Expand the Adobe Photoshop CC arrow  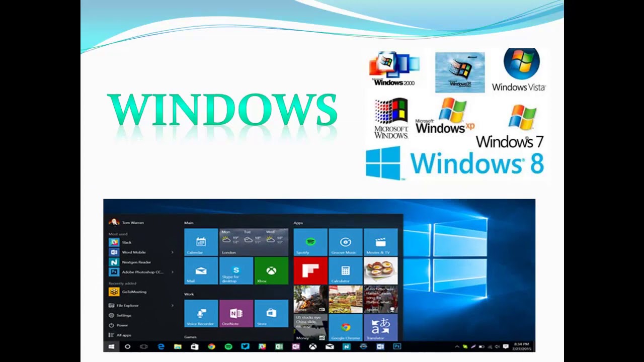tap(173, 272)
